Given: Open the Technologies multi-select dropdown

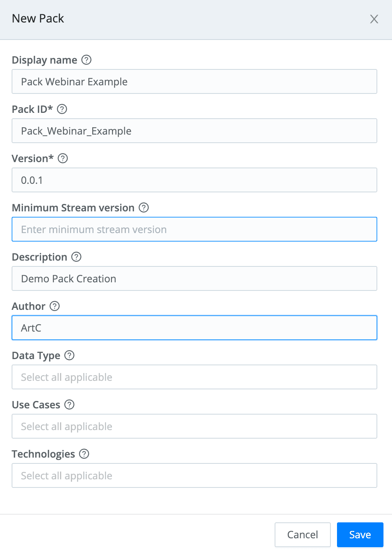Looking at the screenshot, I should click(194, 476).
